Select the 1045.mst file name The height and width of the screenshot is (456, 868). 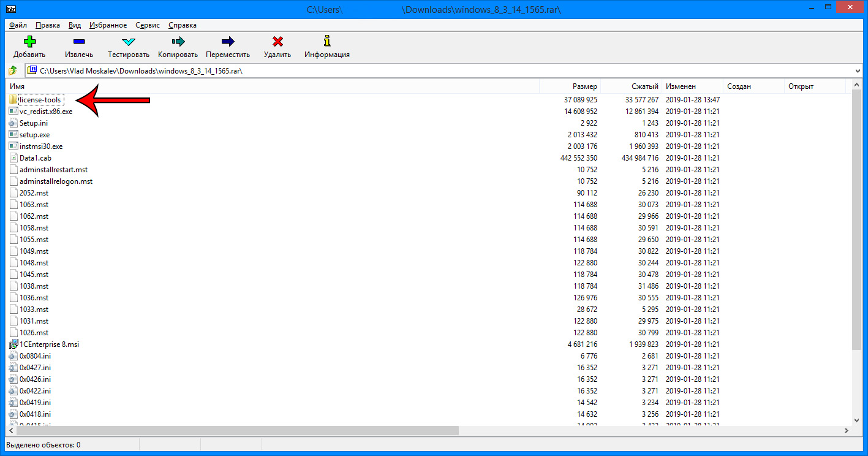click(34, 274)
